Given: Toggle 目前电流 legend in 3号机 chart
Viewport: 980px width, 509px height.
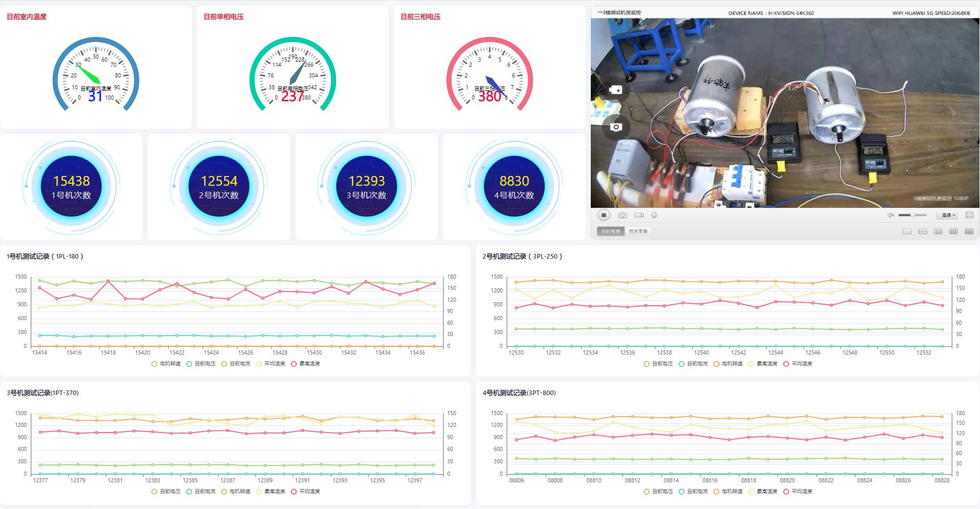Looking at the screenshot, I should (x=201, y=492).
